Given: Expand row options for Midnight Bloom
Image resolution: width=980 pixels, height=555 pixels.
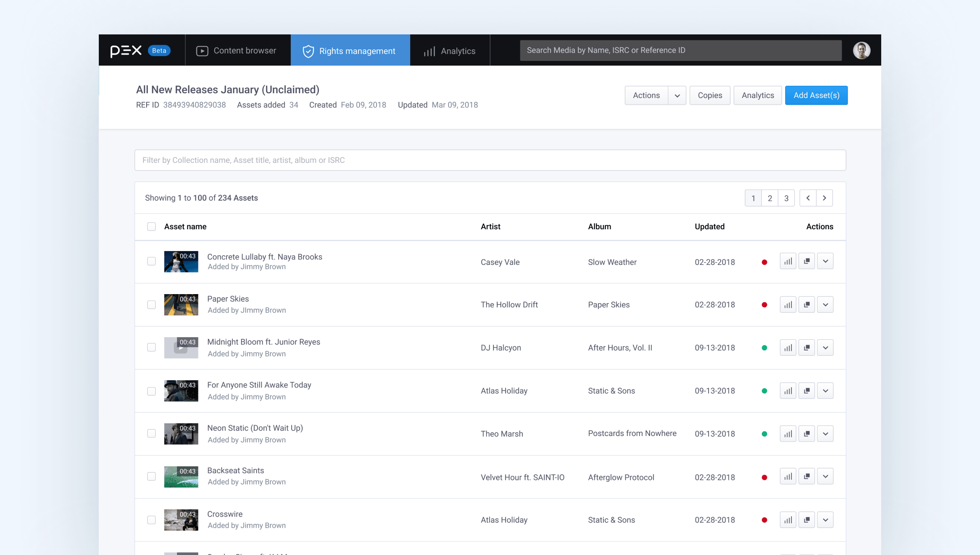Looking at the screenshot, I should [825, 348].
